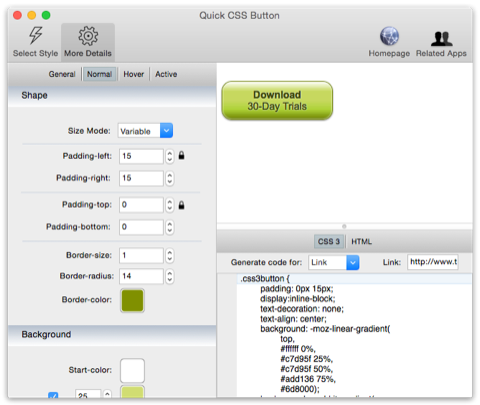Uncheck the blue checkbox below Start-color
Image resolution: width=480 pixels, height=405 pixels.
pyautogui.click(x=53, y=395)
